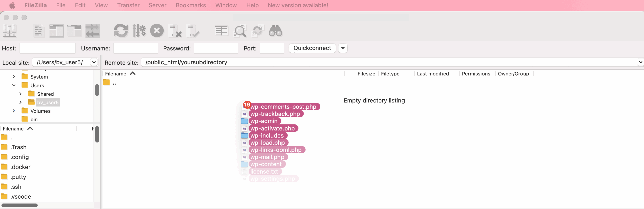The height and width of the screenshot is (209, 644).
Task: Click the Password input field
Action: tap(216, 48)
